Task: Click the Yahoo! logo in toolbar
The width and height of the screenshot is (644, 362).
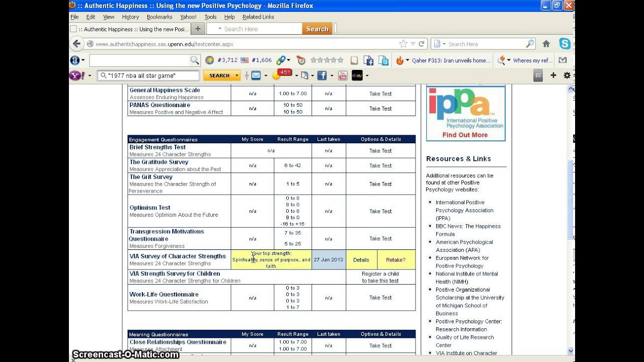Action: [x=77, y=75]
